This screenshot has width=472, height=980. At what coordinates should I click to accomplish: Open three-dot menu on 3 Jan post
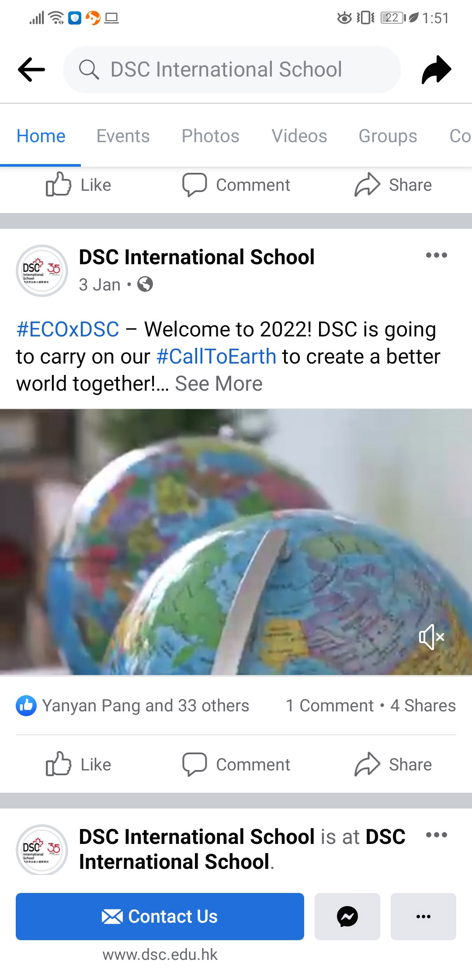(437, 255)
